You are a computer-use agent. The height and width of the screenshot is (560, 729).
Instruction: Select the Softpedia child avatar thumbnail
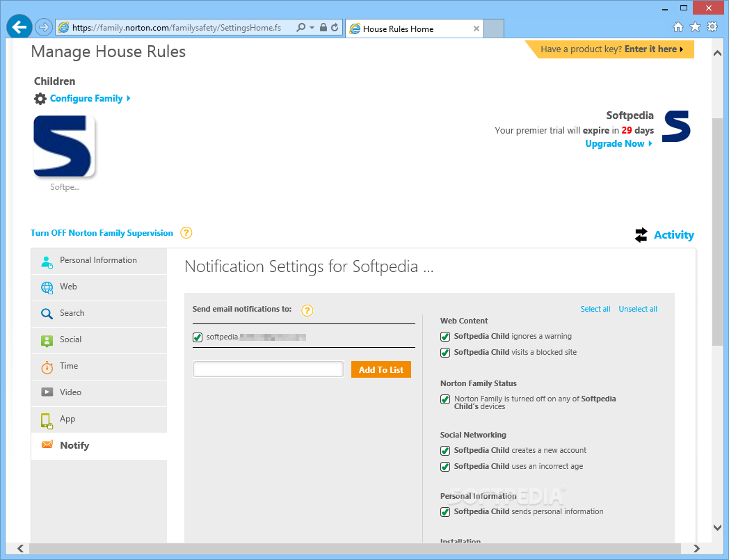(64, 146)
